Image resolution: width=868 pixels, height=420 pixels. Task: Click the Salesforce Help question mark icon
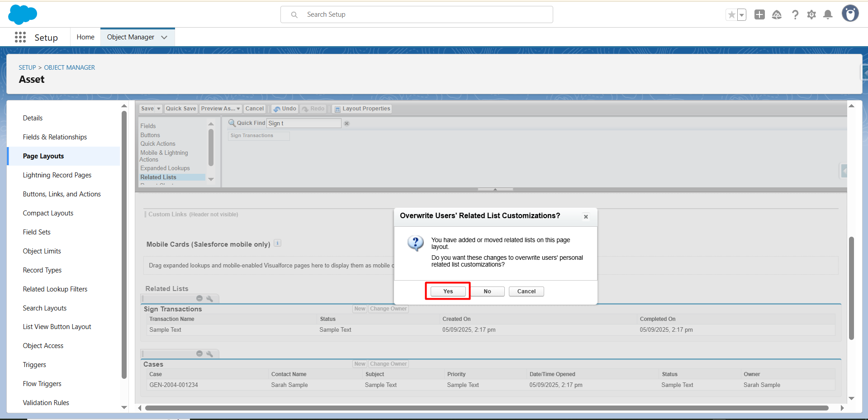795,15
